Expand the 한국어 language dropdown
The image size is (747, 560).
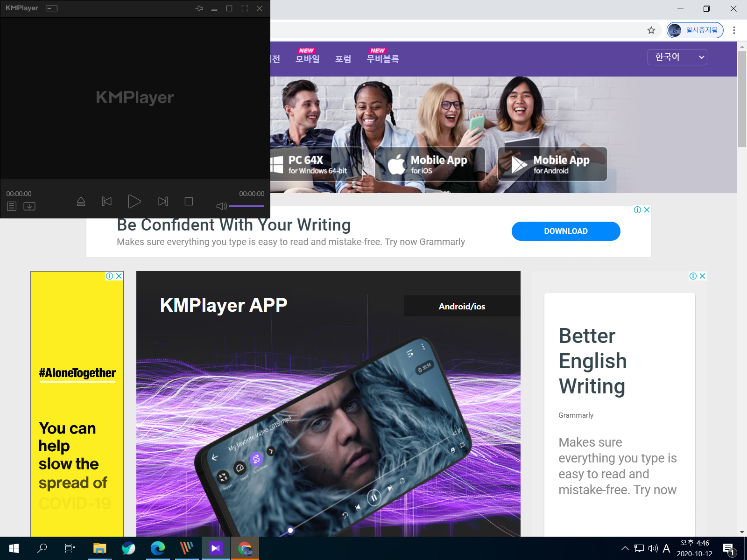pos(677,57)
